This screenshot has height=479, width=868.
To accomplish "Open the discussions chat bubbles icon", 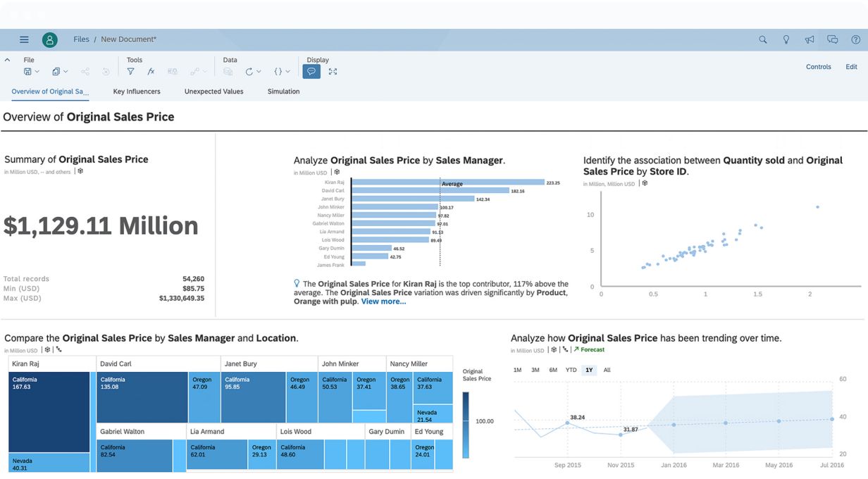I will coord(832,39).
